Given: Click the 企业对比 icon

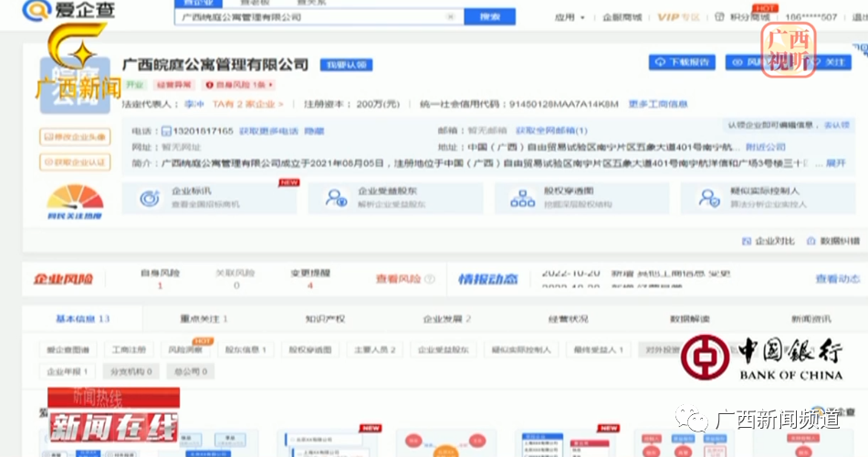Looking at the screenshot, I should pyautogui.click(x=747, y=241).
